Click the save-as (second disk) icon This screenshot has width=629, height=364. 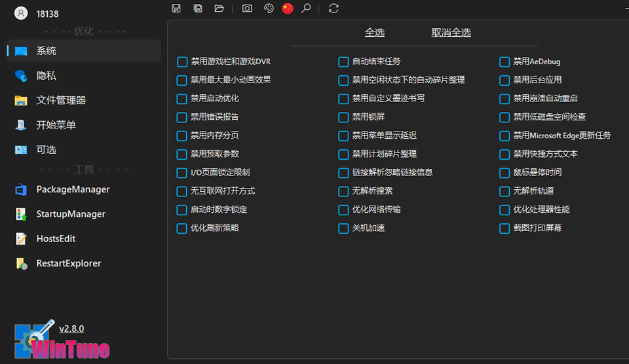(x=198, y=8)
